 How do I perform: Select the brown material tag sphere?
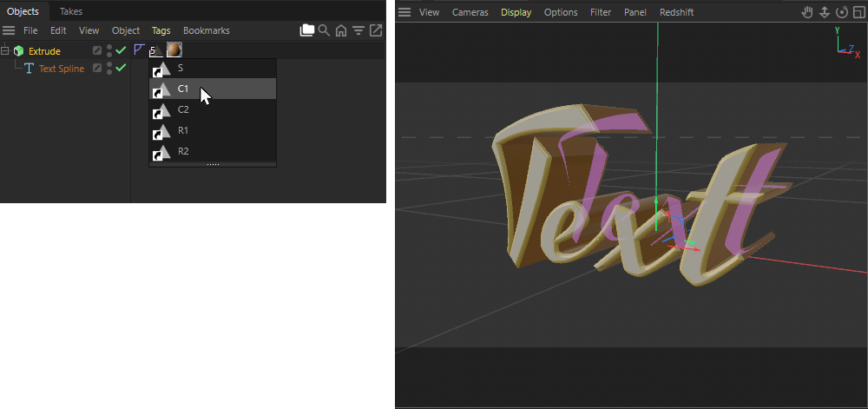tap(174, 50)
